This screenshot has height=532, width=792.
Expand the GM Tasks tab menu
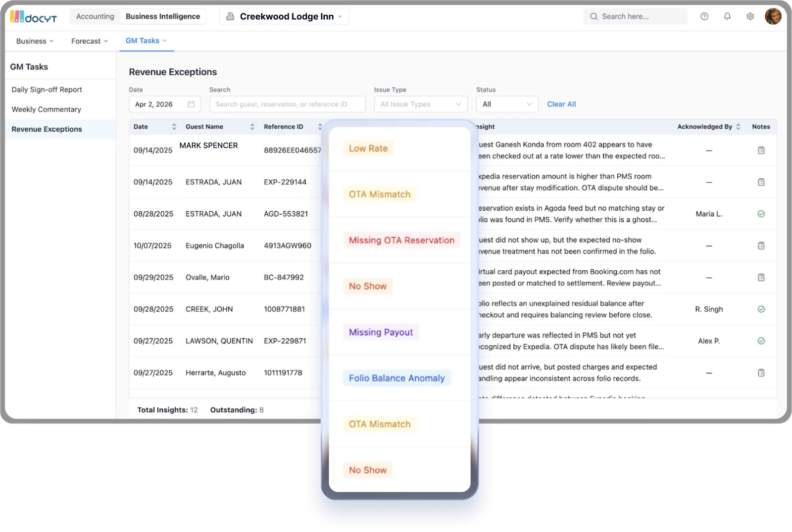coord(146,41)
